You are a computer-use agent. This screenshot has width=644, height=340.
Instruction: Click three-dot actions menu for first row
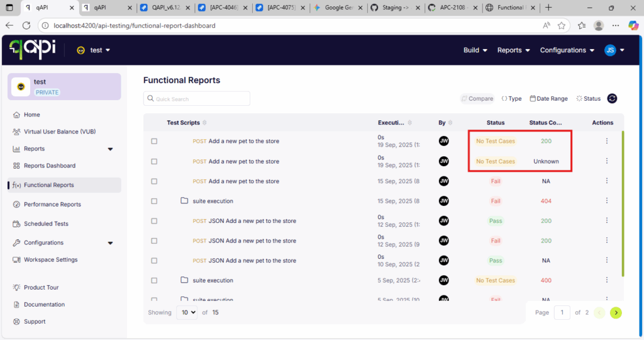pyautogui.click(x=606, y=141)
